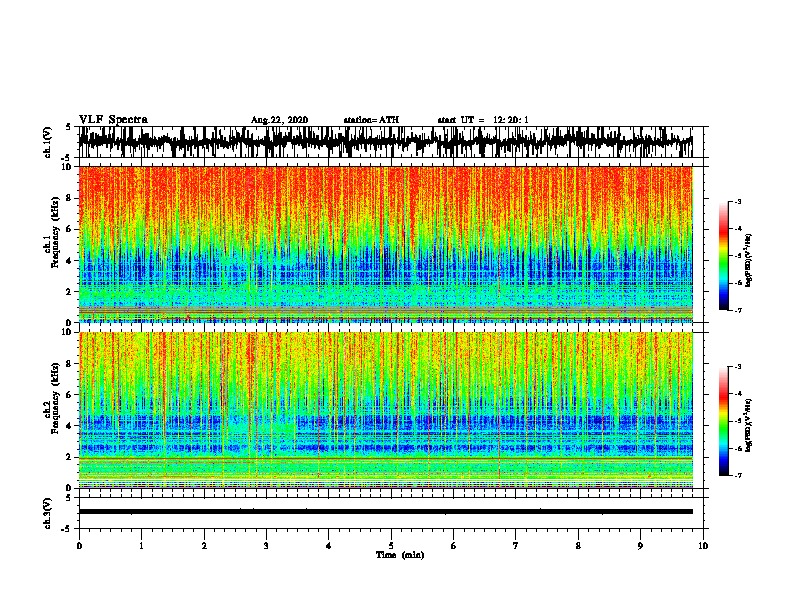Click the ch.3(V) panel axis label

(48, 513)
